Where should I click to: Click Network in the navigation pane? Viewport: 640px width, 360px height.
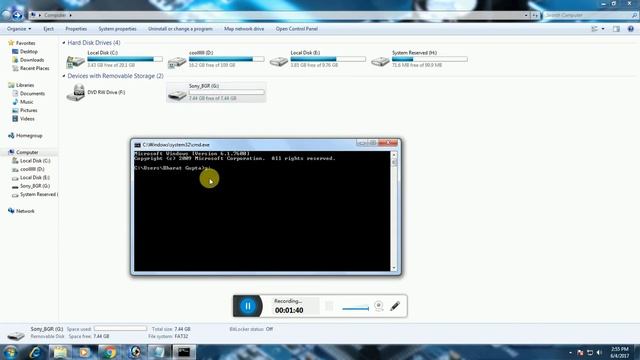[25, 211]
